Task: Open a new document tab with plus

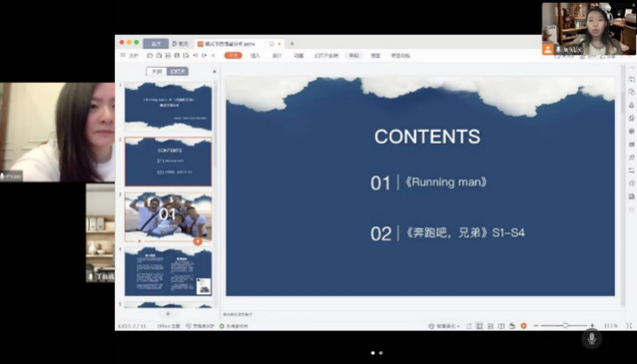Action: pos(292,44)
